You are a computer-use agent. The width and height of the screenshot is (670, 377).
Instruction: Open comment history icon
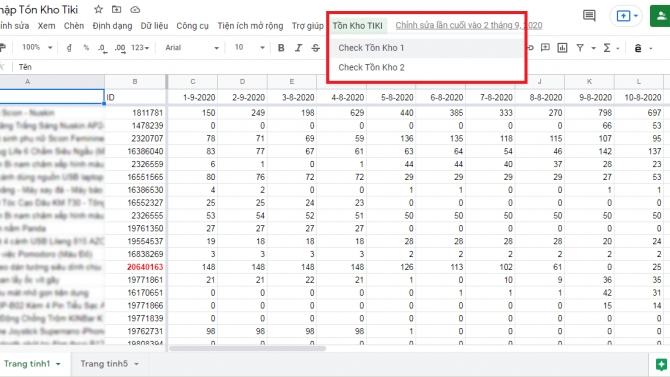pos(589,16)
